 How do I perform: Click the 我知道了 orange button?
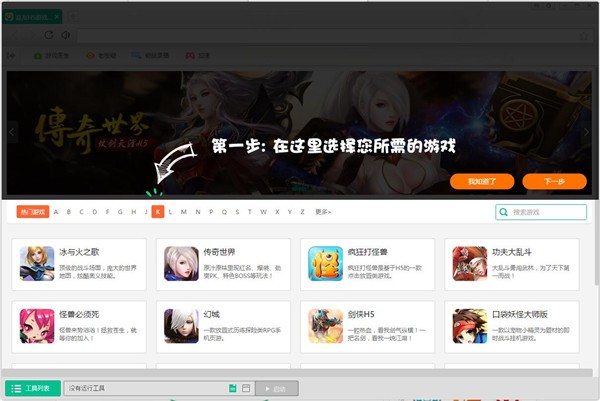click(x=482, y=181)
